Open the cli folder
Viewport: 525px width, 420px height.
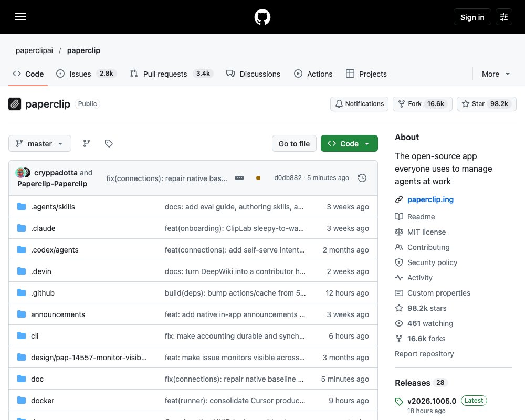(x=35, y=336)
